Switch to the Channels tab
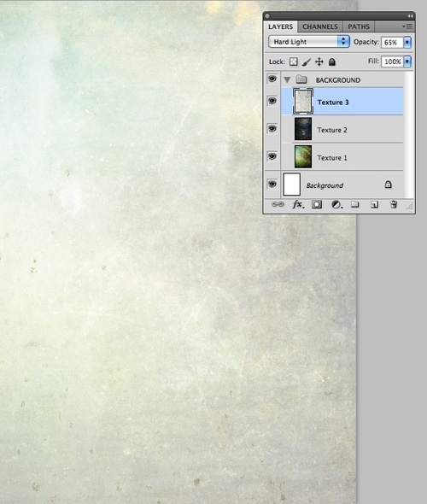The height and width of the screenshot is (504, 427). [320, 26]
